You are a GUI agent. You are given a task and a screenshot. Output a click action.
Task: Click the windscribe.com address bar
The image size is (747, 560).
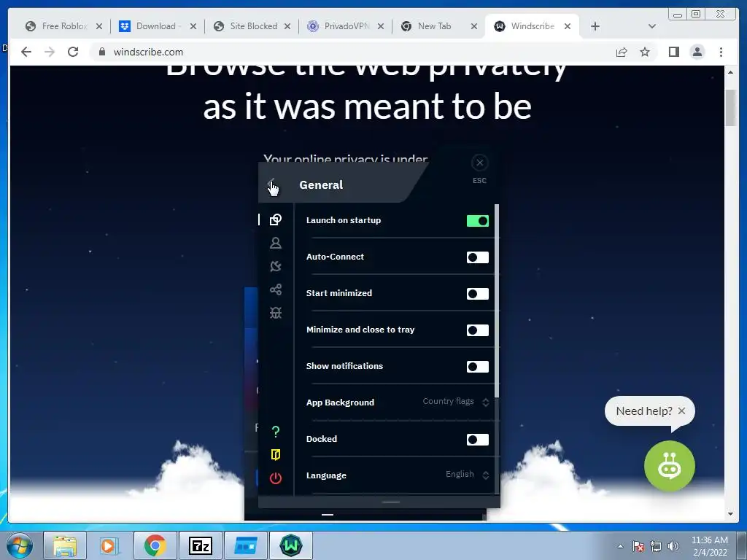coord(352,52)
